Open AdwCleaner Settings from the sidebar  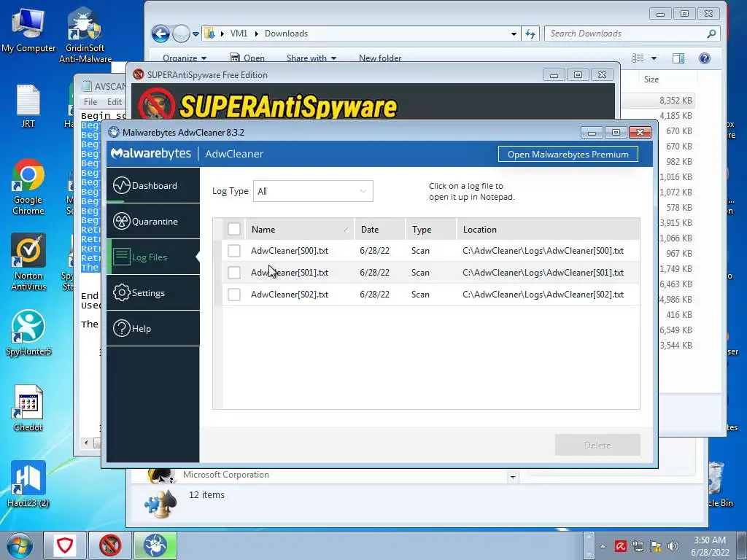pos(153,292)
